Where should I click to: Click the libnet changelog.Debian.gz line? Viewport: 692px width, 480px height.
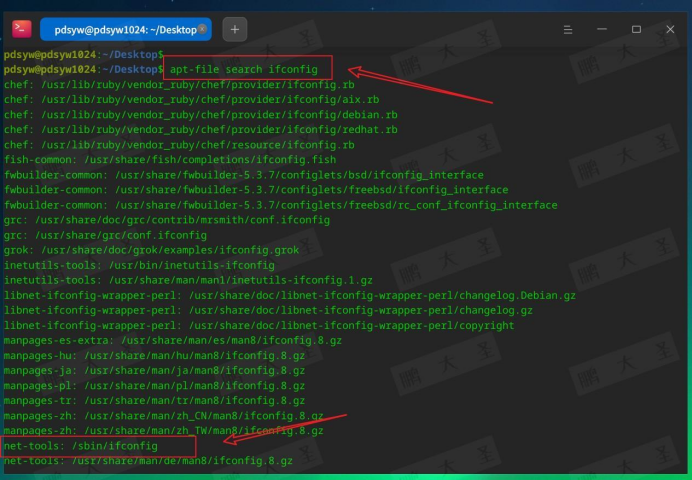click(290, 296)
